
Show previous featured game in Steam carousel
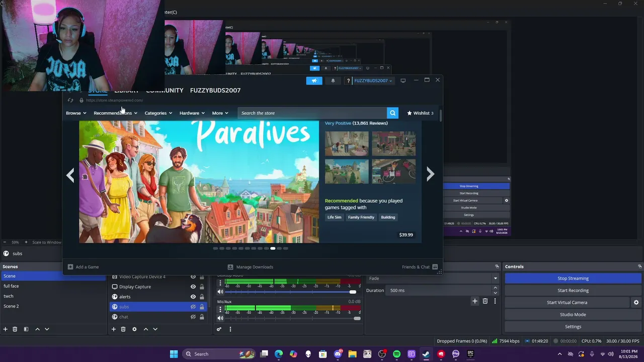click(x=70, y=175)
